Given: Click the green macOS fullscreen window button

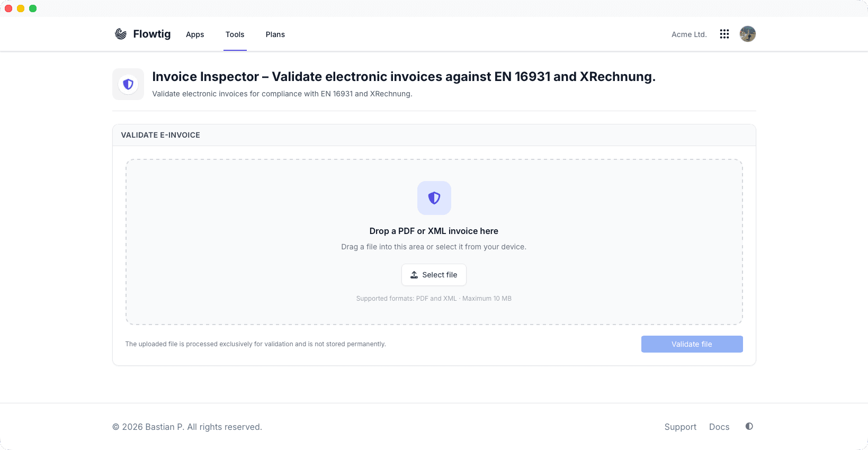Looking at the screenshot, I should click(33, 8).
